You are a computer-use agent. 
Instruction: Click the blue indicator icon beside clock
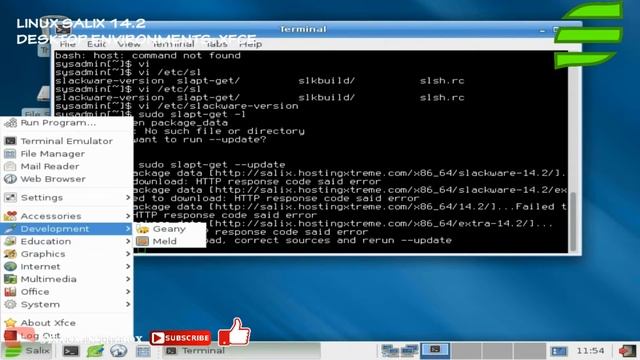point(558,351)
